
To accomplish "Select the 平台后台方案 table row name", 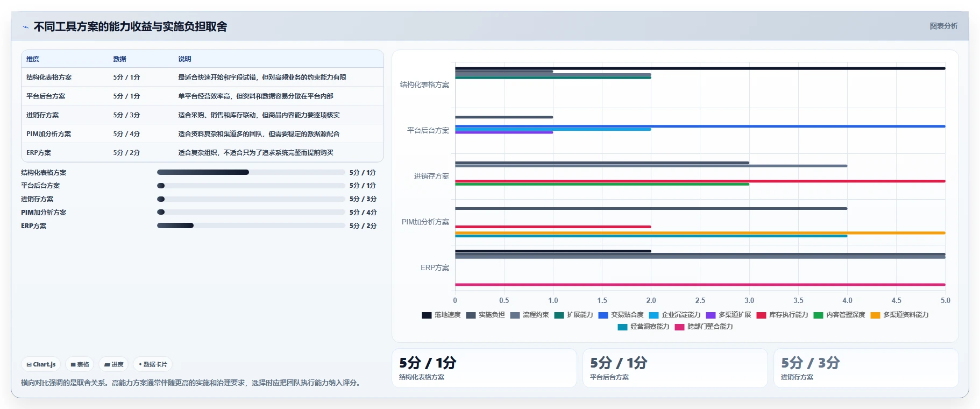I will click(x=46, y=96).
